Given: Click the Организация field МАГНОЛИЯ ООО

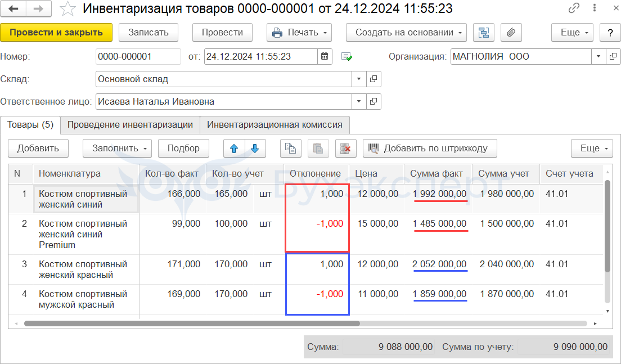Looking at the screenshot, I should [x=521, y=57].
